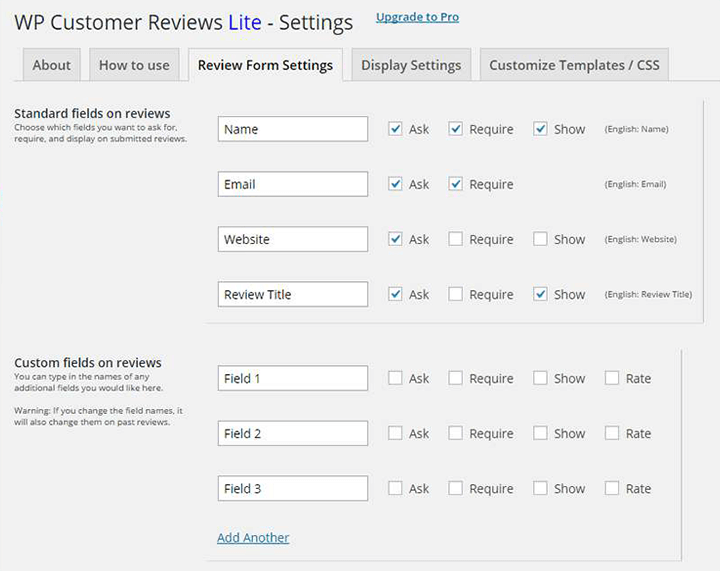Enable Require for custom Field 3
This screenshot has height=571, width=720.
455,488
